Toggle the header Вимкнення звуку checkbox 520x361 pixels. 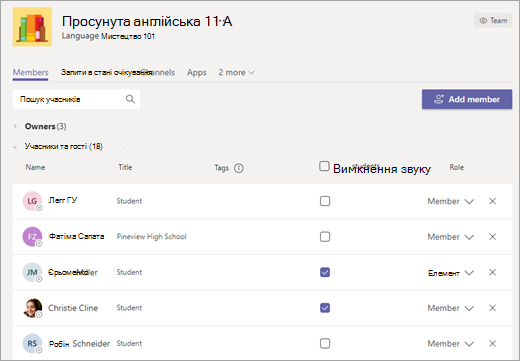(324, 166)
